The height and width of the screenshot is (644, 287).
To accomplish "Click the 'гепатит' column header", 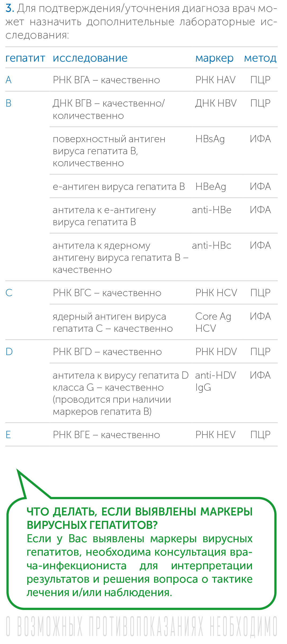I will [x=25, y=58].
